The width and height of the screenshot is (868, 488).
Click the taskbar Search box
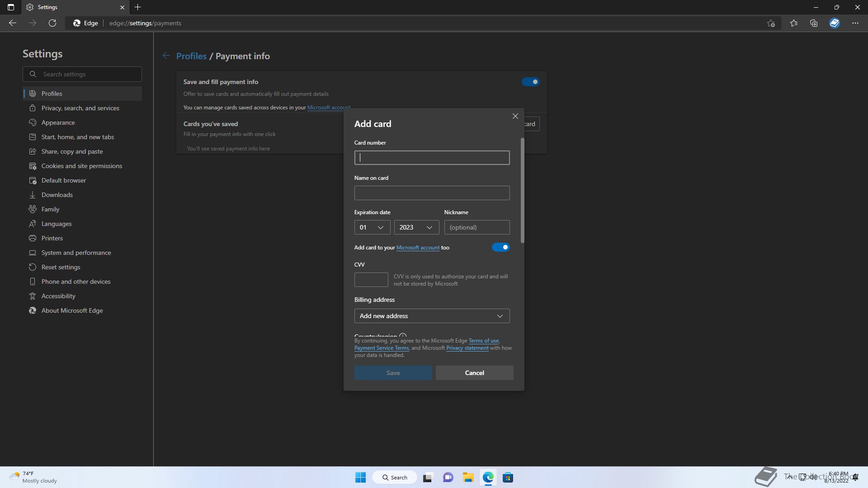coord(394,477)
